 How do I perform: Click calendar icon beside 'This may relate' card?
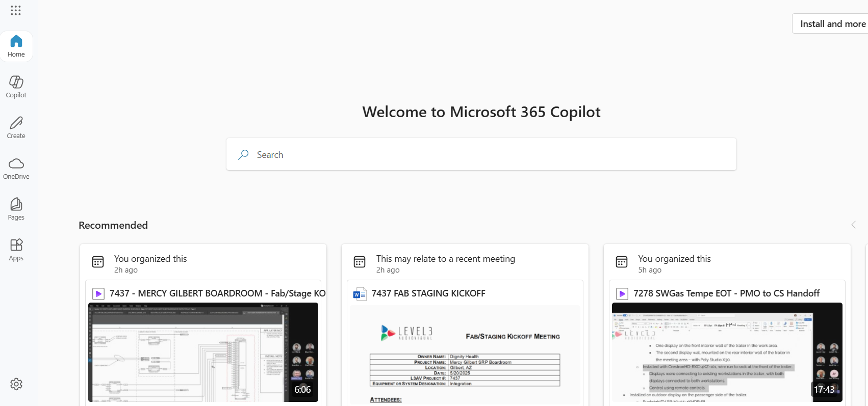click(360, 262)
